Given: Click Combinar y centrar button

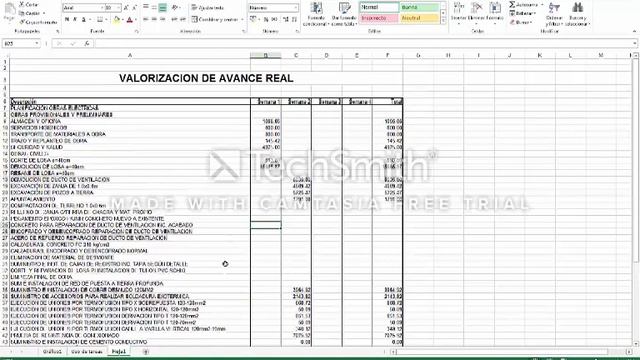Looking at the screenshot, I should tap(215, 19).
